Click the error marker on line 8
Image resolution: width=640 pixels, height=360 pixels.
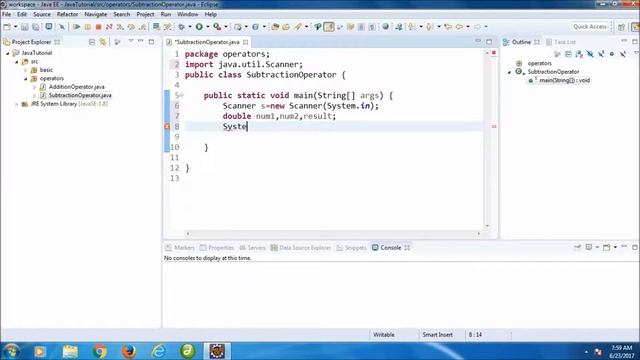tap(167, 127)
